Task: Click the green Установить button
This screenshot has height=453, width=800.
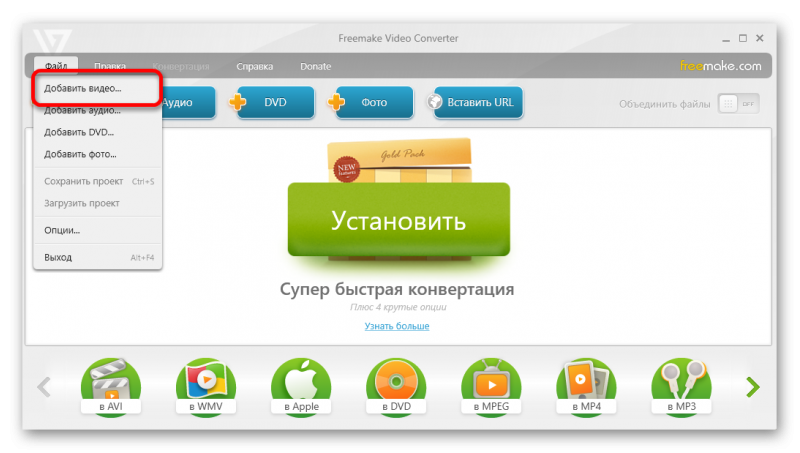Action: (x=398, y=219)
